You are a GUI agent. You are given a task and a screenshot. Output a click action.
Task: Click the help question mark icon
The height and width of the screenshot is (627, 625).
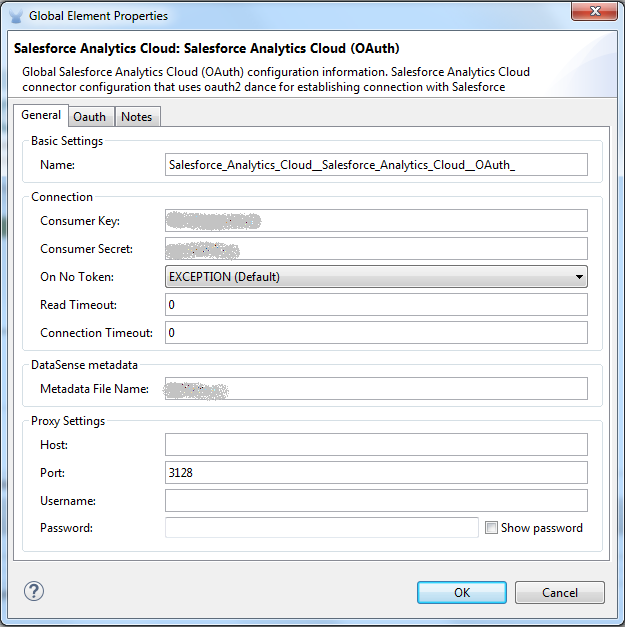tap(34, 591)
